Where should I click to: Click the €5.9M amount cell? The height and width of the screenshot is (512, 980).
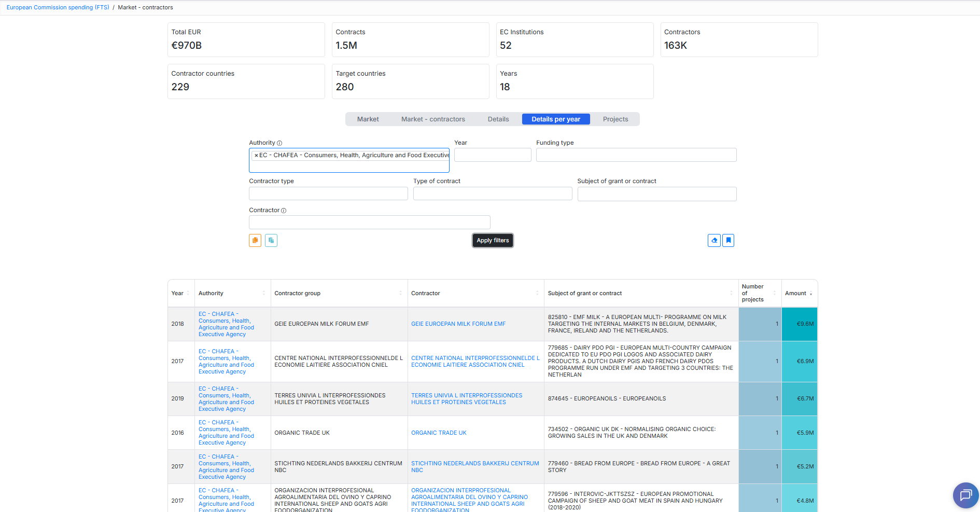[800, 433]
